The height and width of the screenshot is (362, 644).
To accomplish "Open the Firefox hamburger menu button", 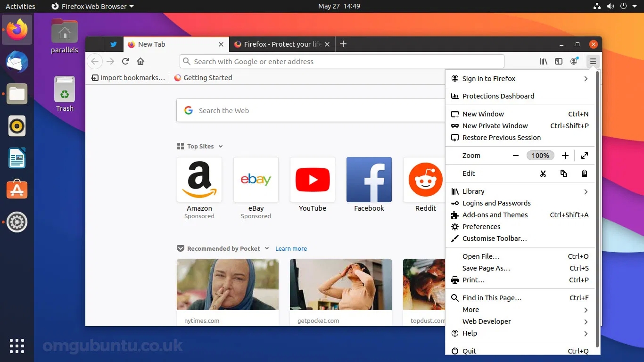I will [x=593, y=61].
